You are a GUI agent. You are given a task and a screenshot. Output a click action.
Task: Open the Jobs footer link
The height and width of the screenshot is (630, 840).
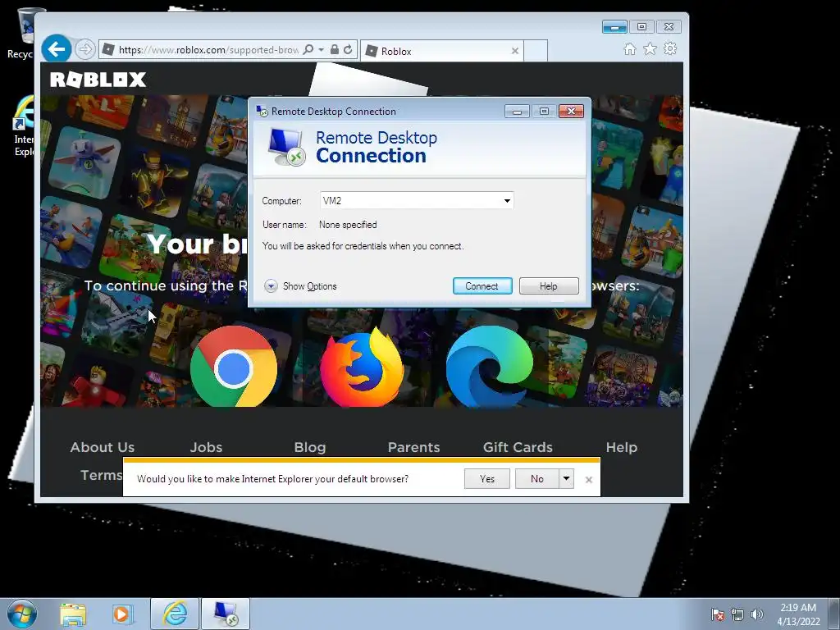[206, 447]
